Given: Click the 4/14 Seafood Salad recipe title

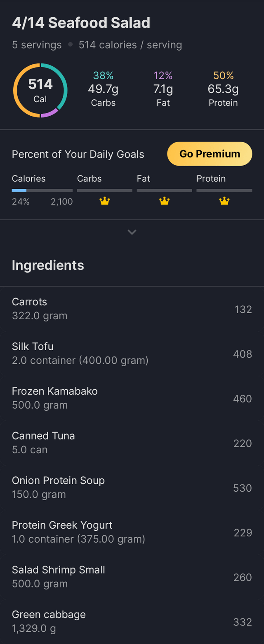Looking at the screenshot, I should coord(81,23).
